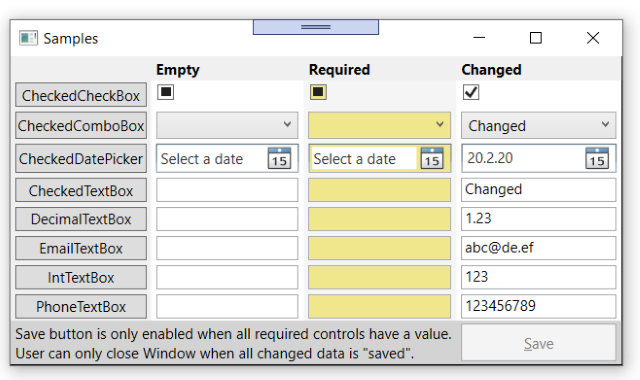Screen dimensions: 640x380
Task: Focus the empty IntTextBox field under Empty
Action: (x=227, y=278)
